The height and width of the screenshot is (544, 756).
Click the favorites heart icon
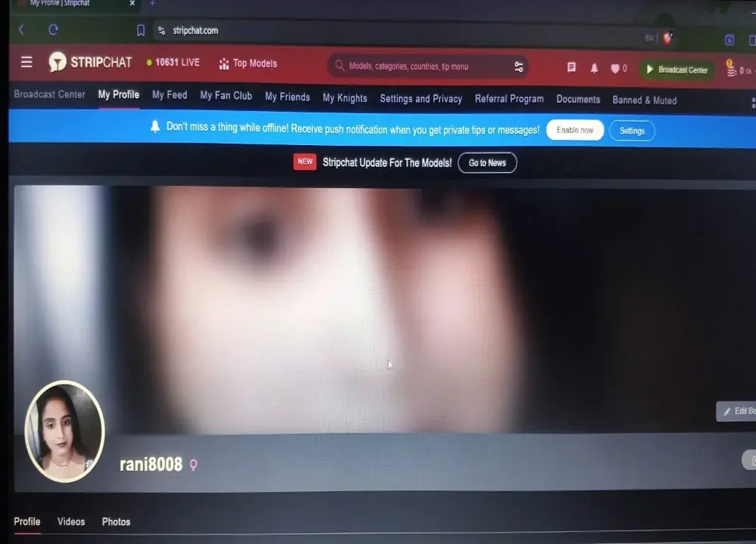tap(615, 69)
